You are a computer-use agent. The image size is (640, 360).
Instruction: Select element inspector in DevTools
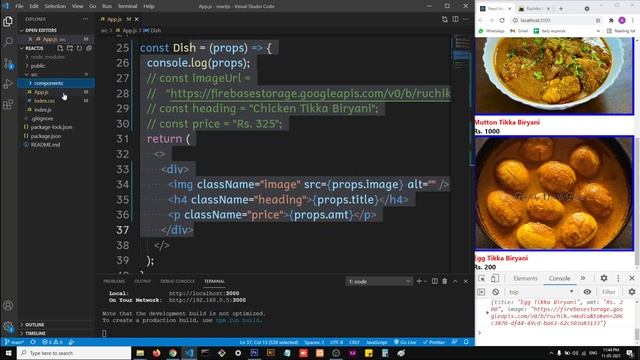[x=482, y=278]
